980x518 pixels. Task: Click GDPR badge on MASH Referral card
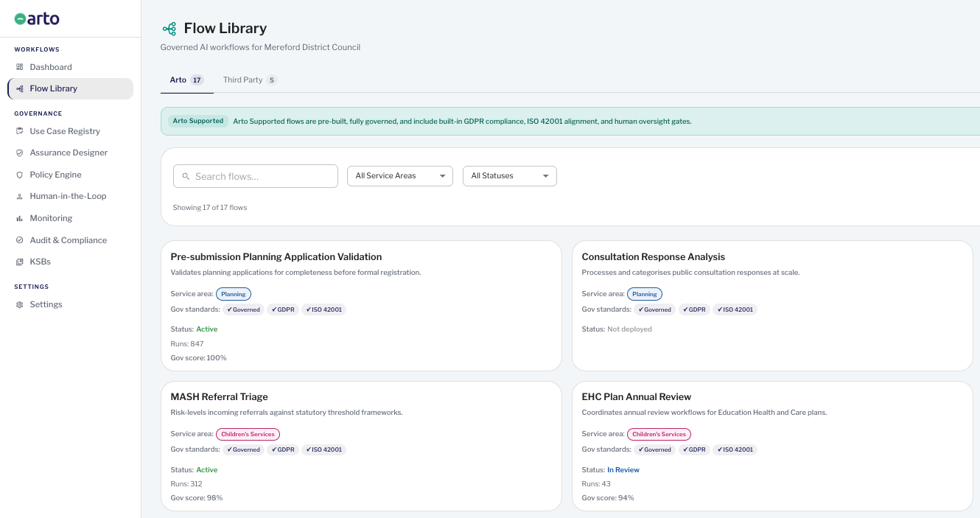283,449
